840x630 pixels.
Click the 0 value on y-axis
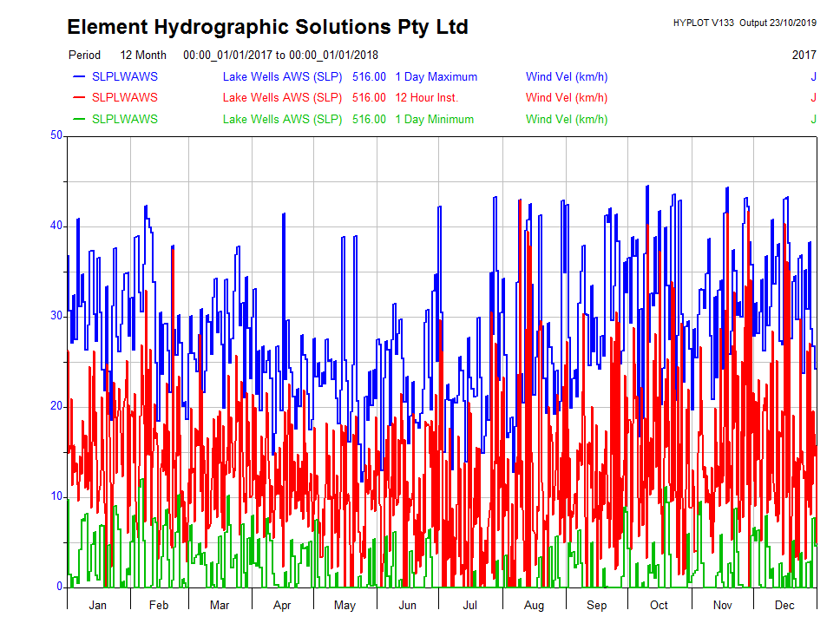pyautogui.click(x=59, y=587)
